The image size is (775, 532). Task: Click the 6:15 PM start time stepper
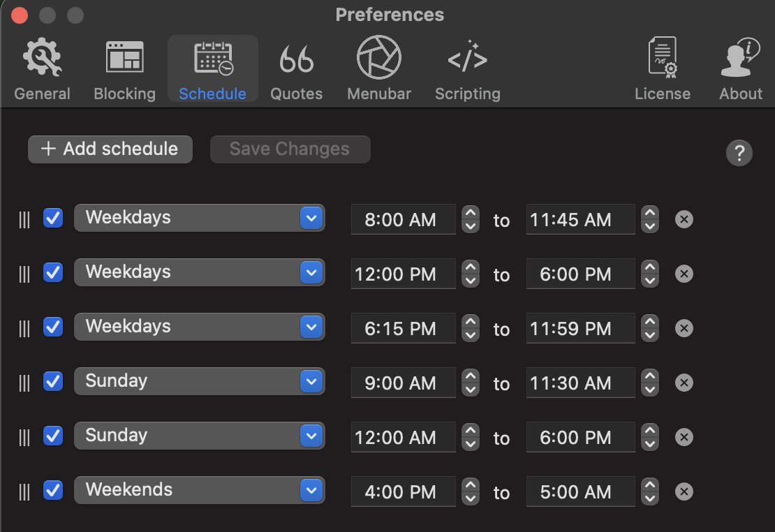[x=471, y=328]
